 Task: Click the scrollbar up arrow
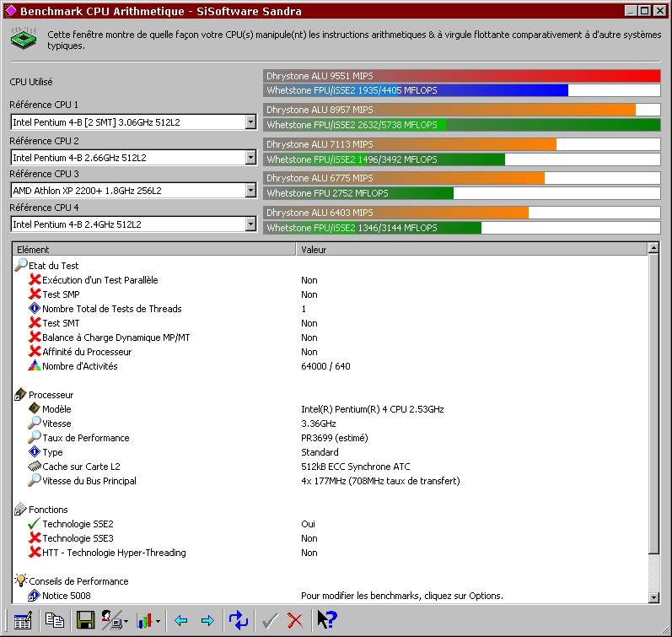[x=653, y=248]
